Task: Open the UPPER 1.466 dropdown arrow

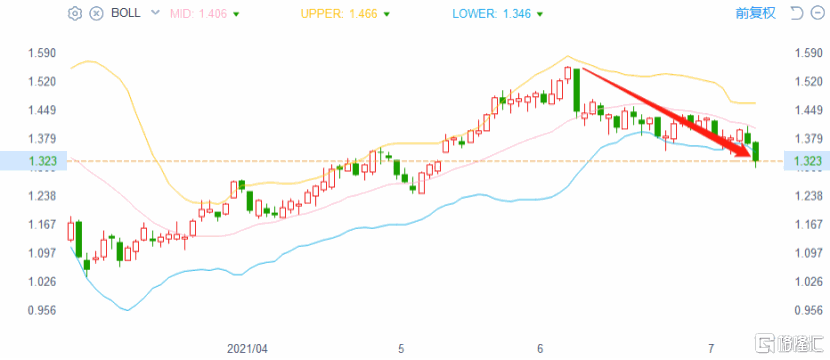Action: pos(387,14)
